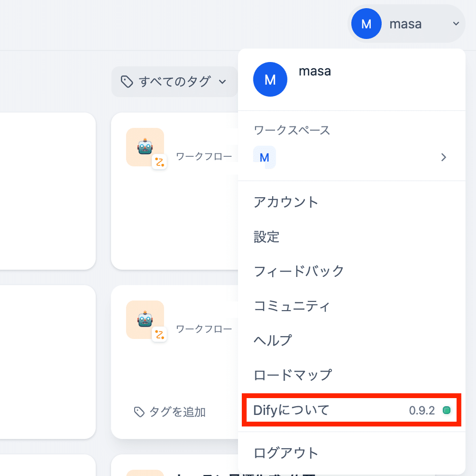Click the tag icon in すべてのタグ filter
The image size is (476, 476).
pos(126,82)
